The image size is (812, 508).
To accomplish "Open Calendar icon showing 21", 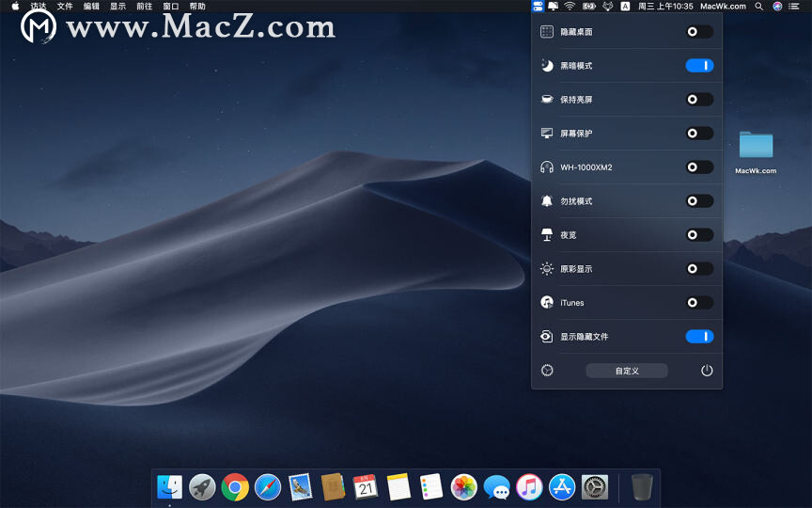I will (x=366, y=487).
